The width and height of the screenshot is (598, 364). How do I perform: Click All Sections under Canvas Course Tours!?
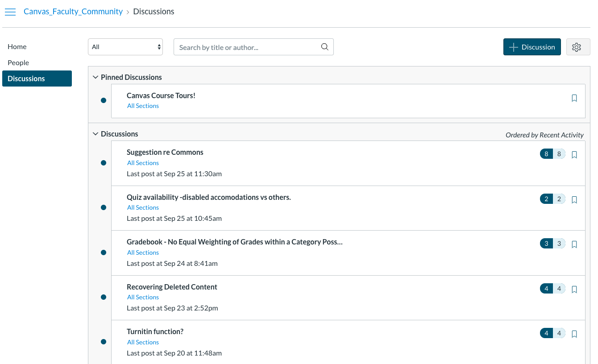click(x=143, y=106)
